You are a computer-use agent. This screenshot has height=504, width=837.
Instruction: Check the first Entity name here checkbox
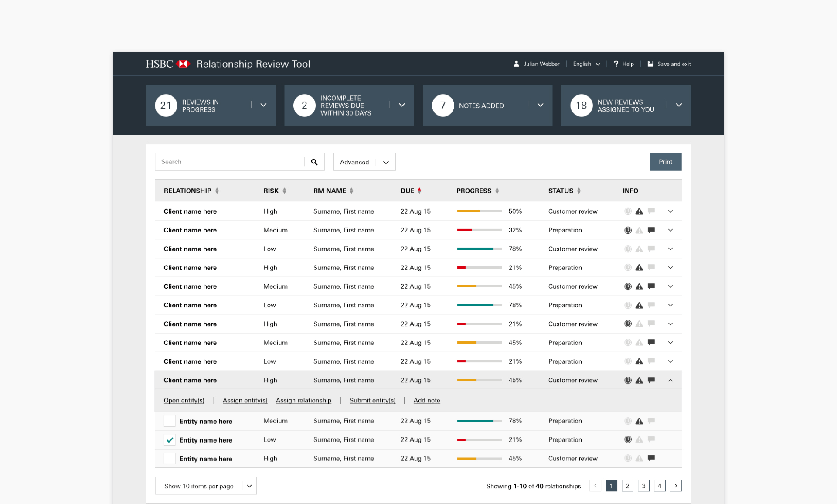pyautogui.click(x=170, y=421)
